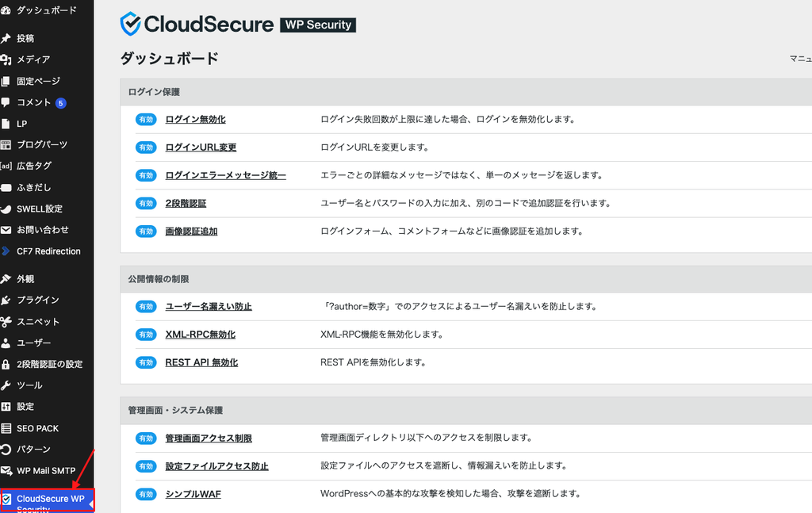812x513 pixels.
Task: Click the comment count badge showing 5
Action: tap(60, 103)
